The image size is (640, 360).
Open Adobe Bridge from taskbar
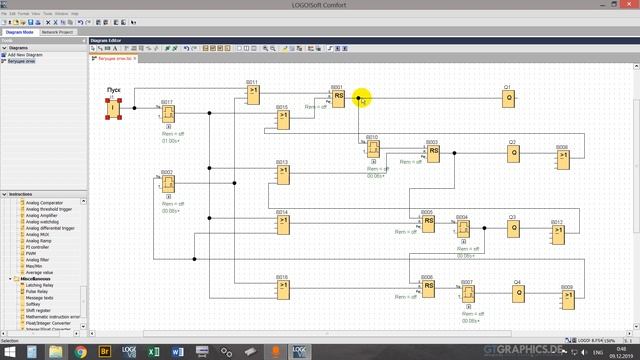pyautogui.click(x=104, y=352)
